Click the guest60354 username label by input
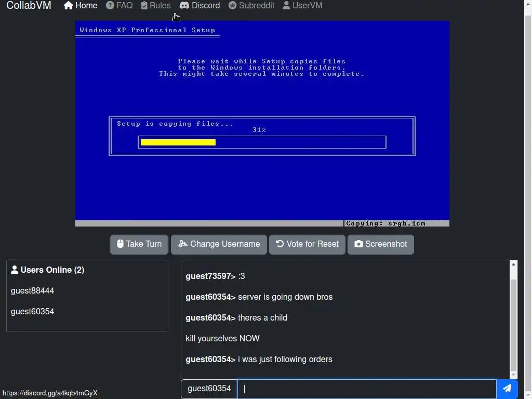 coord(209,389)
